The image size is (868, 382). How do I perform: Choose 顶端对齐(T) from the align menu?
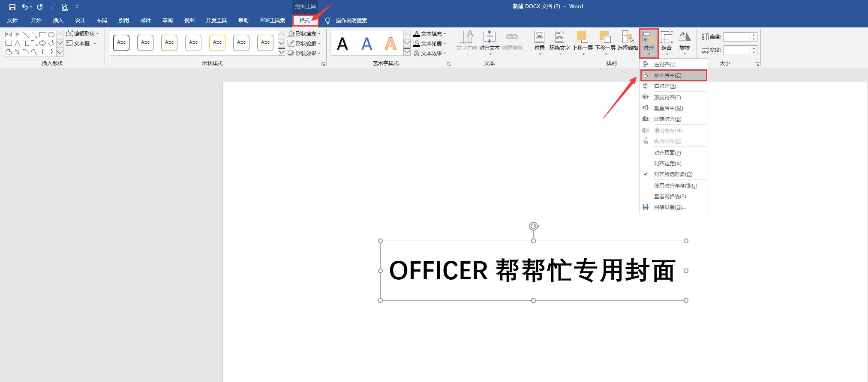tap(673, 98)
